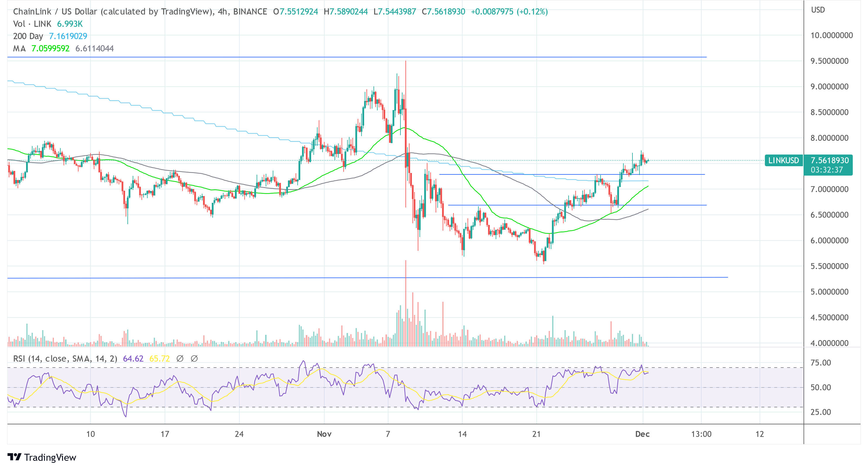The height and width of the screenshot is (470, 868).
Task: Click the 14 date on time axis
Action: (x=462, y=434)
